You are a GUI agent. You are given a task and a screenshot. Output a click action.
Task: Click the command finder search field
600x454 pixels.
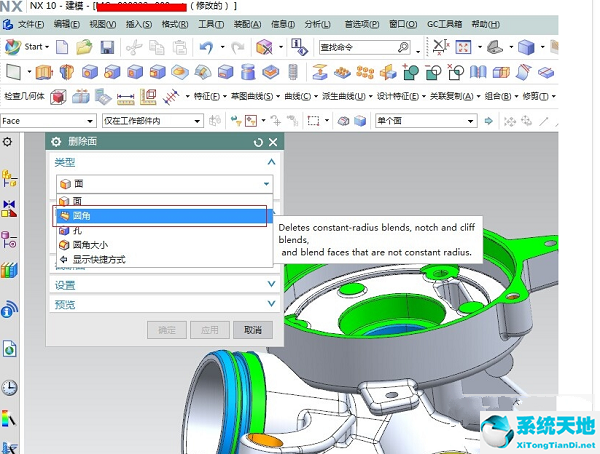pos(365,47)
